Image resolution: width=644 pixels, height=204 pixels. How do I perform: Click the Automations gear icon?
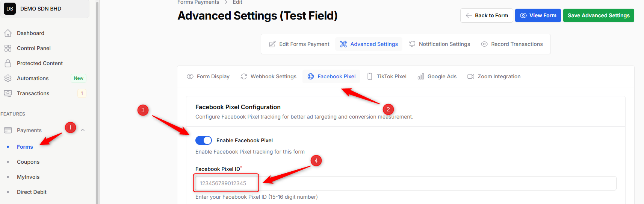click(x=8, y=78)
